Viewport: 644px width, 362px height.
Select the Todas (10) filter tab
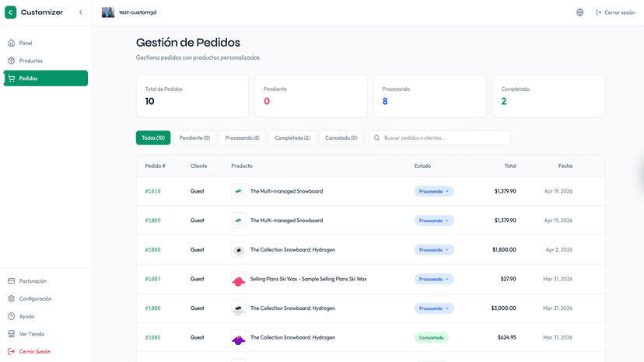pos(153,138)
